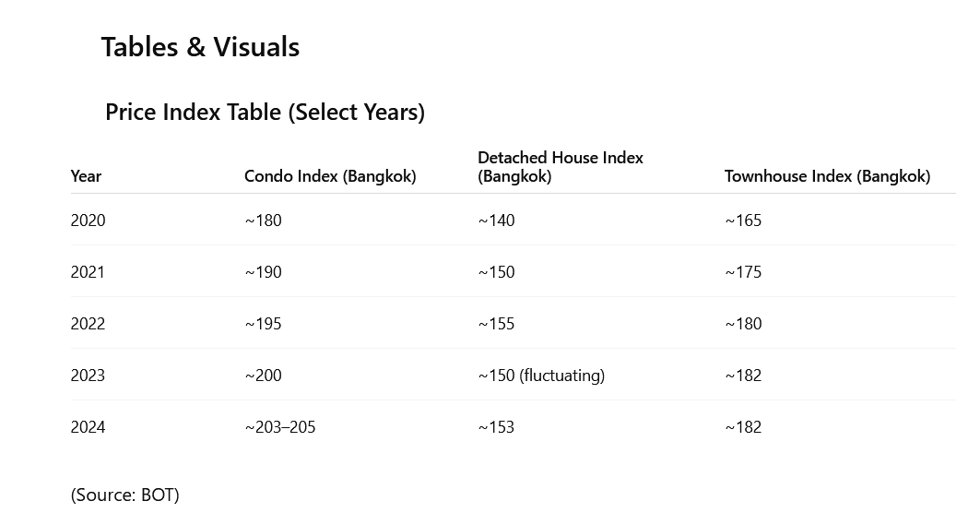Image resolution: width=980 pixels, height=513 pixels.
Task: Select the Detached House Index column header
Action: tap(560, 166)
